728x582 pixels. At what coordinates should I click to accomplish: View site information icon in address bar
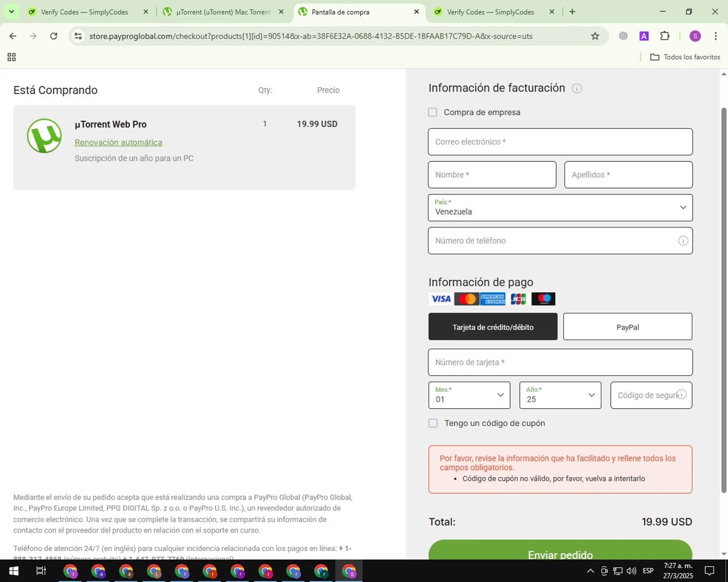point(78,36)
